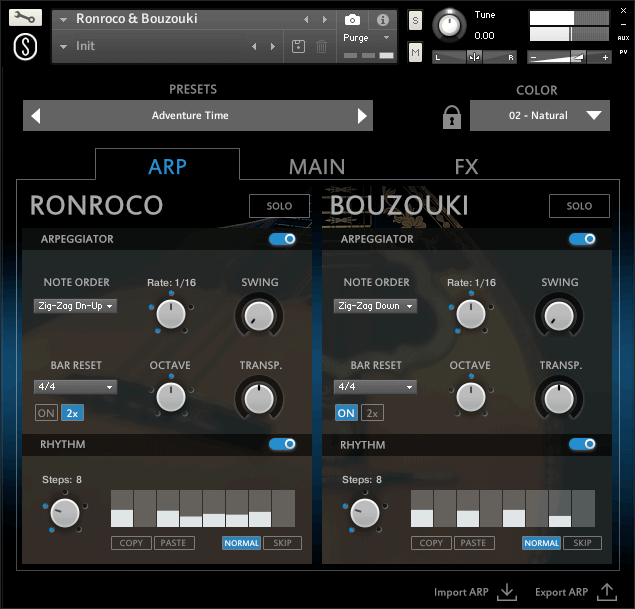Click the Adventure Time preset name

coord(190,115)
